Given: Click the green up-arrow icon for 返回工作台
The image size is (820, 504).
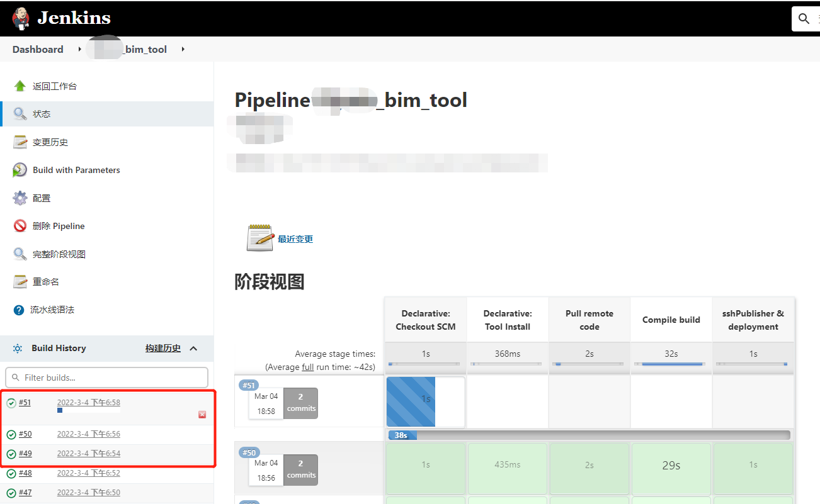Looking at the screenshot, I should click(x=20, y=86).
